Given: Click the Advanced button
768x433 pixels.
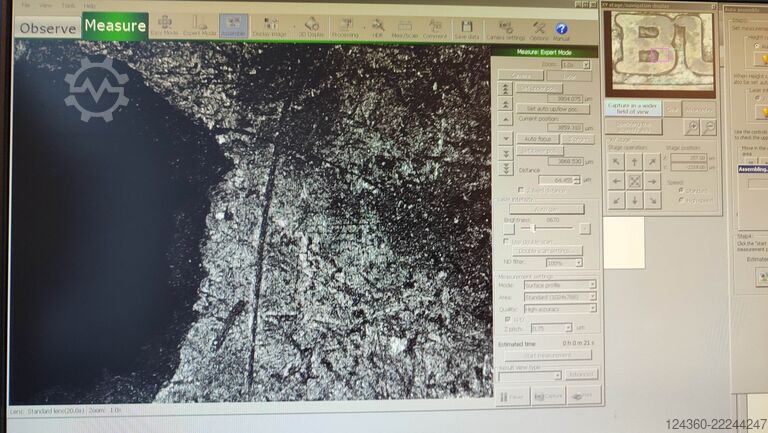Looking at the screenshot, I should point(581,375).
